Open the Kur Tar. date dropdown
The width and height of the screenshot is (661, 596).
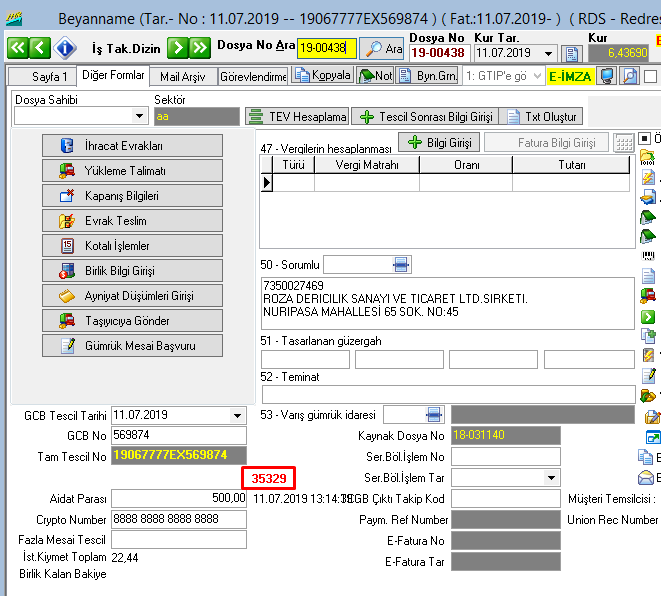coord(549,53)
